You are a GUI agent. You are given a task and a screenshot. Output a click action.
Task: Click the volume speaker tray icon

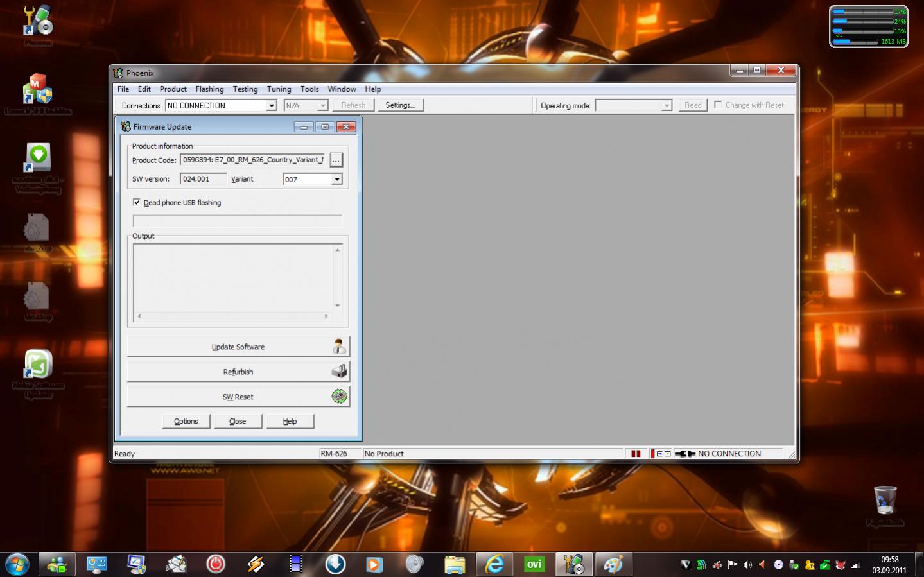pyautogui.click(x=747, y=565)
